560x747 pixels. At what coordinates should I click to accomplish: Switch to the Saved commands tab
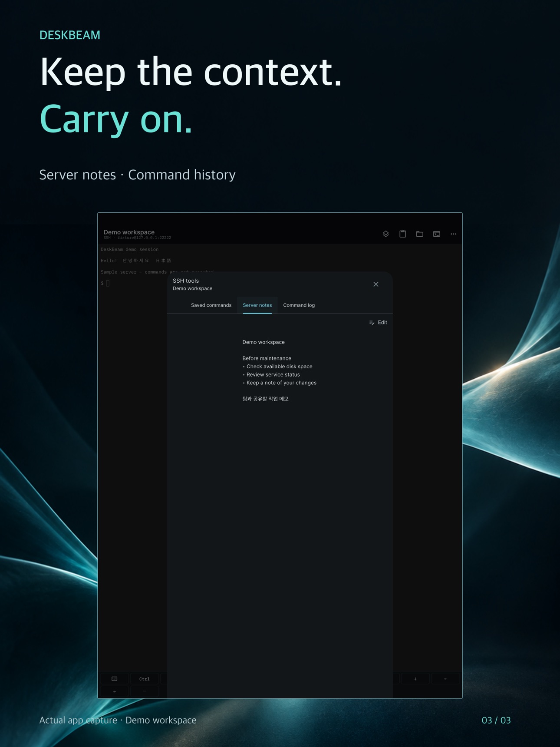[211, 305]
